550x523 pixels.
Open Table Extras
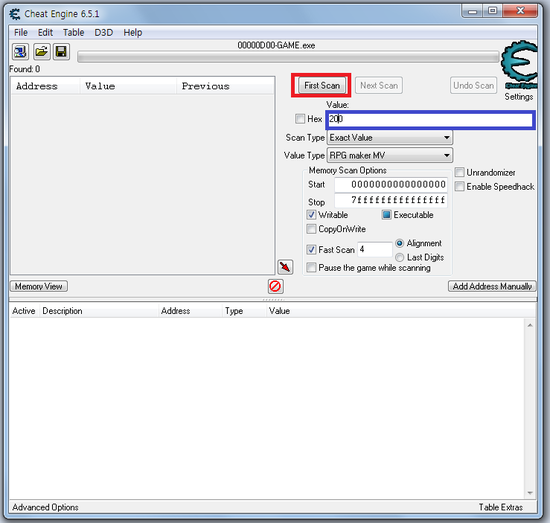(501, 507)
